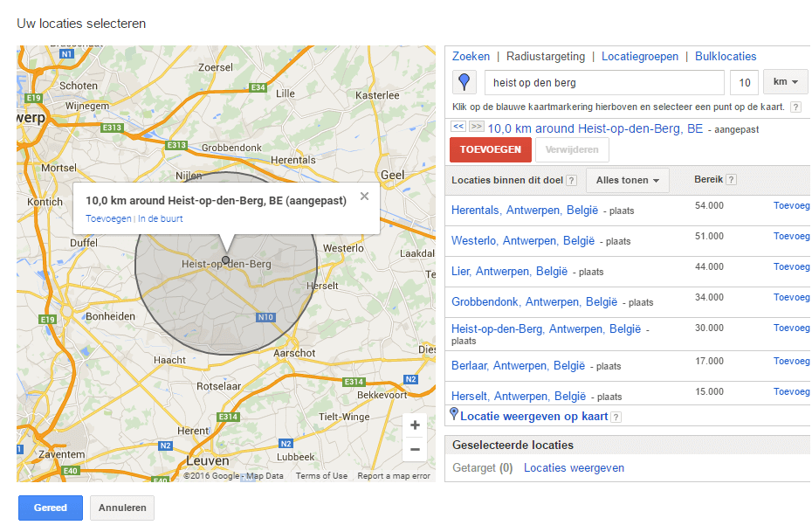The width and height of the screenshot is (812, 532).
Task: Open help icon next to Locaties binnen dit doel
Action: 571,181
